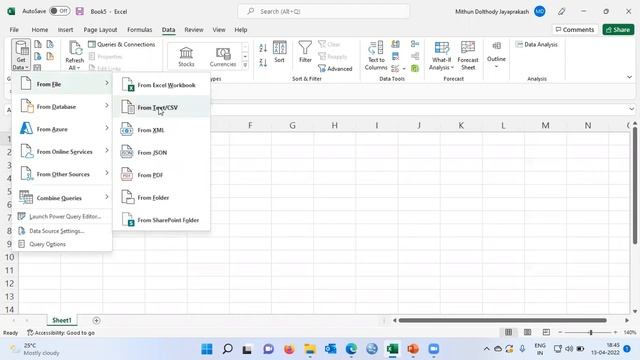Click the Save icon in title bar
The image size is (640, 360).
(x=80, y=11)
